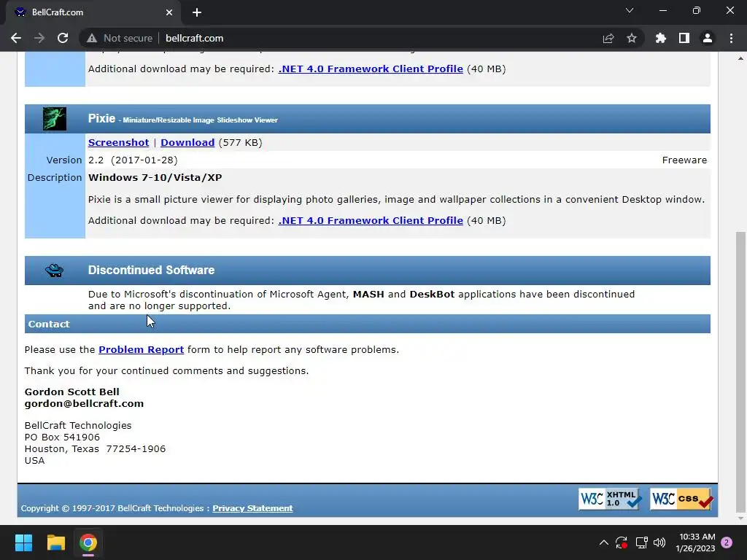Open the Extensions puzzle icon
This screenshot has width=747, height=560.
[661, 38]
